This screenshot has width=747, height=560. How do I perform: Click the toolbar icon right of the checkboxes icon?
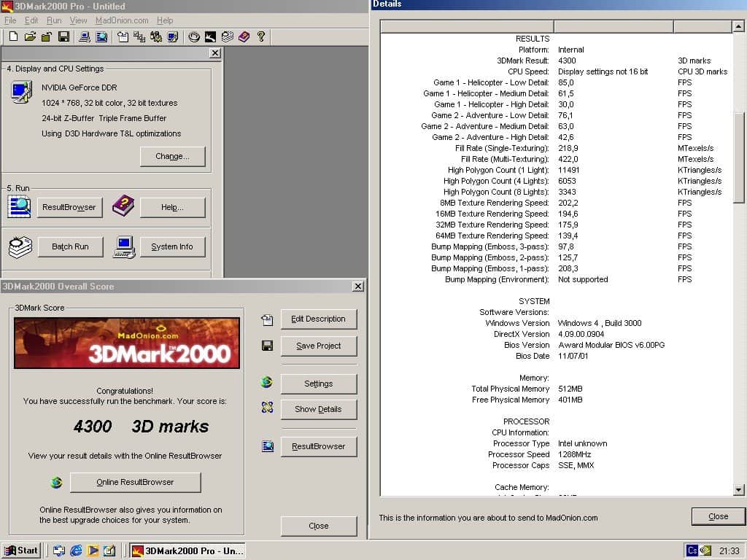tap(156, 36)
